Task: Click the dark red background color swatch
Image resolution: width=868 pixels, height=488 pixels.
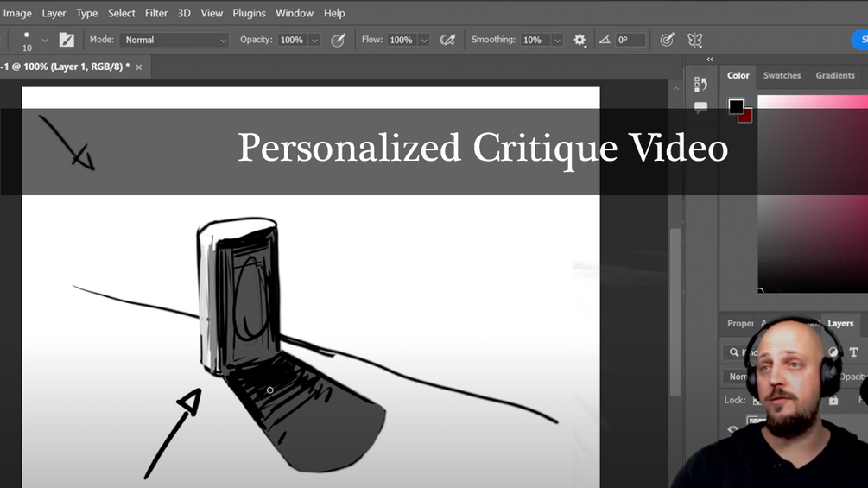Action: pos(746,117)
